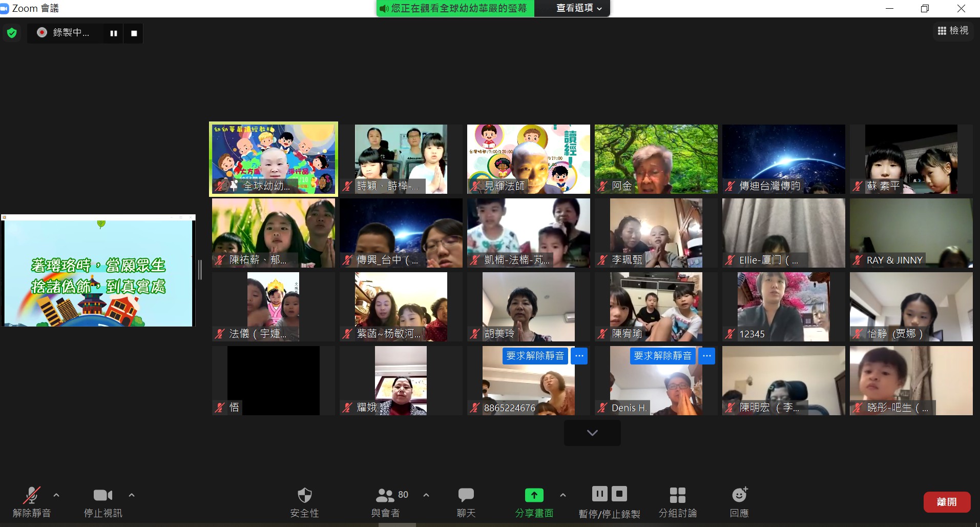This screenshot has height=527, width=980.
Task: Show next page of video gallery
Action: click(x=592, y=433)
